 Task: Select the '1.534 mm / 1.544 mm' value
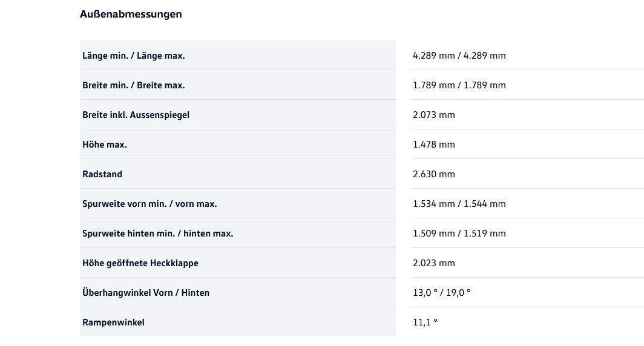(x=459, y=204)
